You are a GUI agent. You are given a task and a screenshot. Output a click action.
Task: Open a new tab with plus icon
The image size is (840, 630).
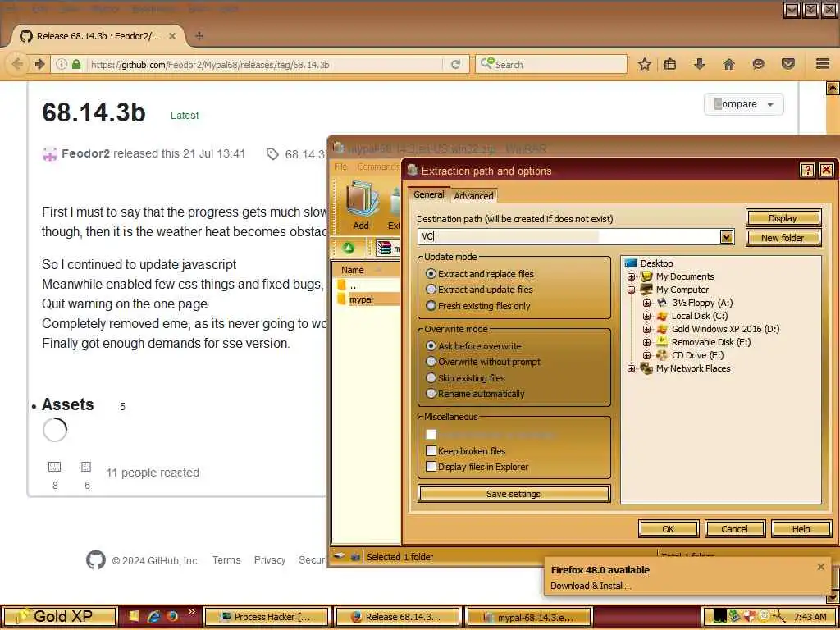199,36
